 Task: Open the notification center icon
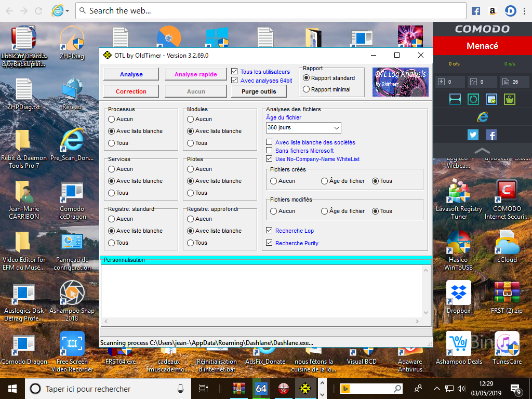pyautogui.click(x=516, y=389)
